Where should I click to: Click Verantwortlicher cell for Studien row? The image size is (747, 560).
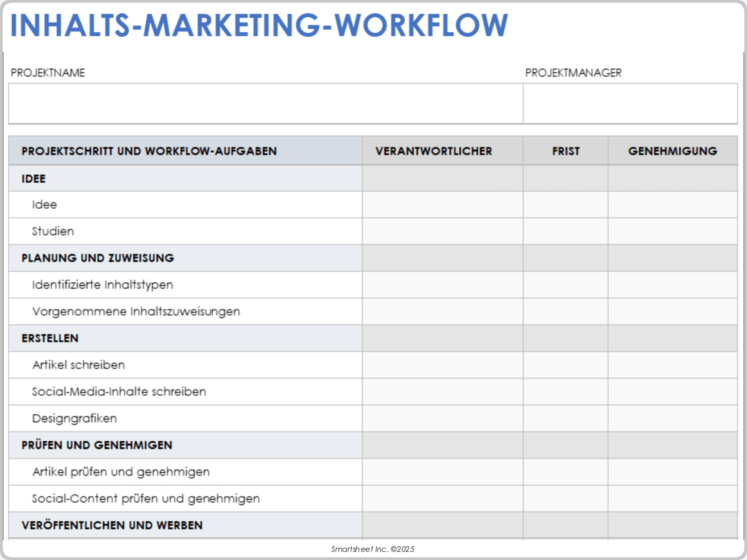pyautogui.click(x=443, y=231)
